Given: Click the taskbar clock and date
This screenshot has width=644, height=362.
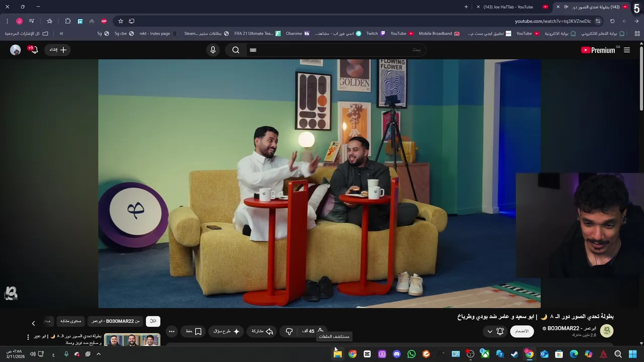Looking at the screenshot, I should (15, 354).
